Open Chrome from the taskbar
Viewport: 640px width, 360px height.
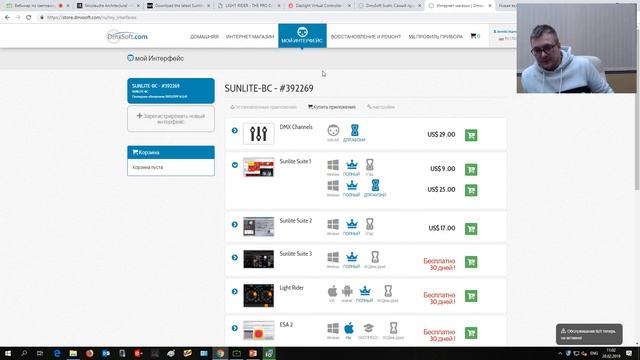[220, 353]
